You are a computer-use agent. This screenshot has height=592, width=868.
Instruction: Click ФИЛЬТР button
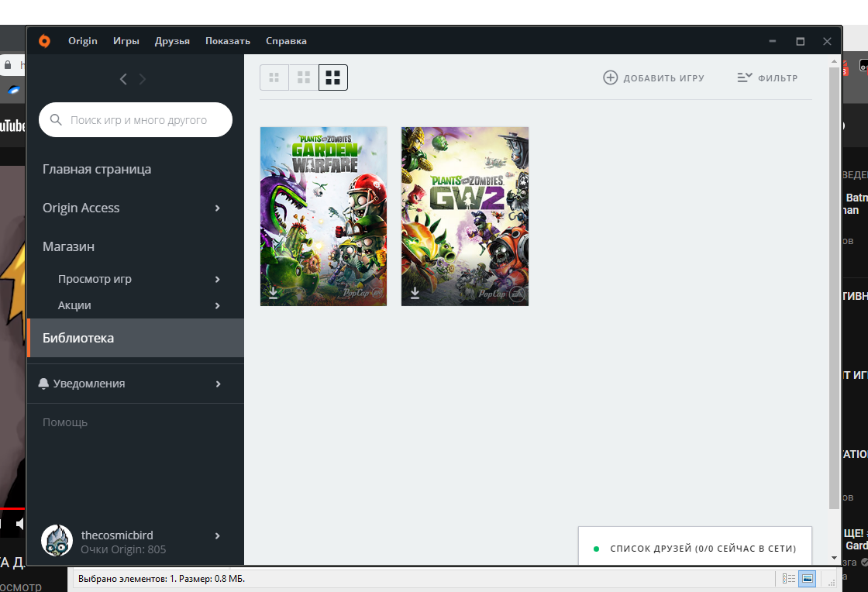pos(767,78)
